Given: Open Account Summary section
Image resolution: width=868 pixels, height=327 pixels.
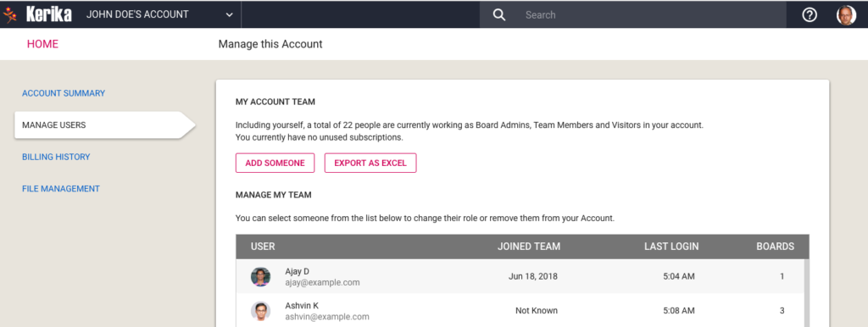Looking at the screenshot, I should 64,93.
